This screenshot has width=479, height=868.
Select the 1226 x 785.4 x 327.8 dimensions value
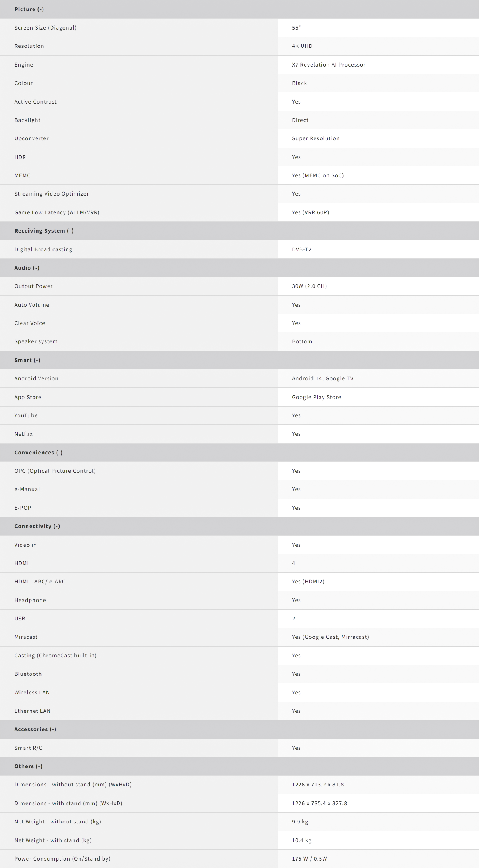(319, 803)
